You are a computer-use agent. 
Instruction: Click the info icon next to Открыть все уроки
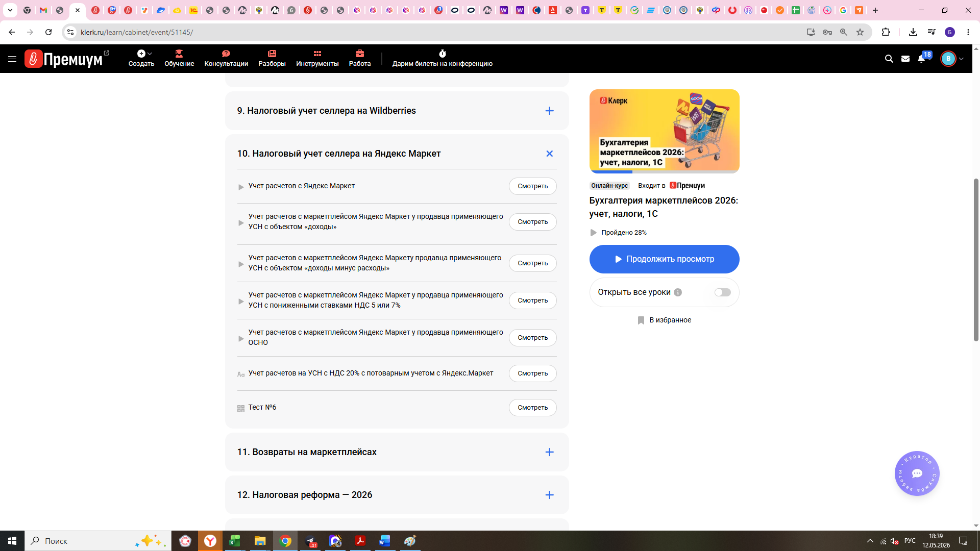click(x=677, y=292)
